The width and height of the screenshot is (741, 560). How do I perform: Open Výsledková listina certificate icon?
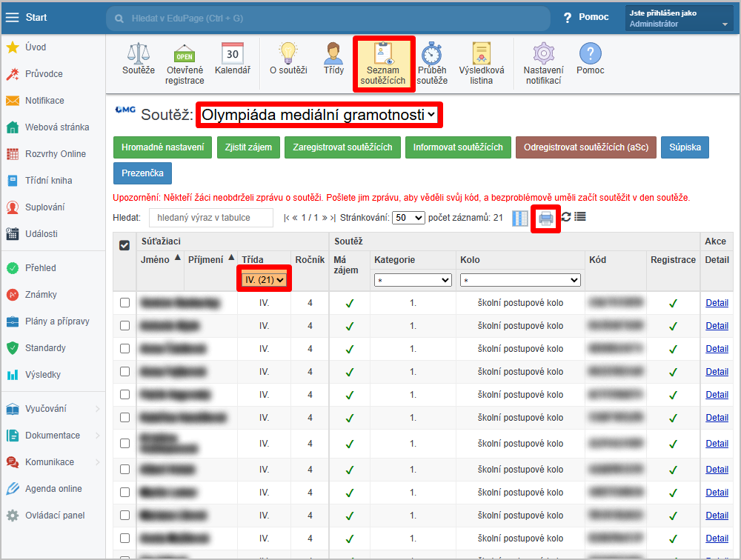[481, 63]
